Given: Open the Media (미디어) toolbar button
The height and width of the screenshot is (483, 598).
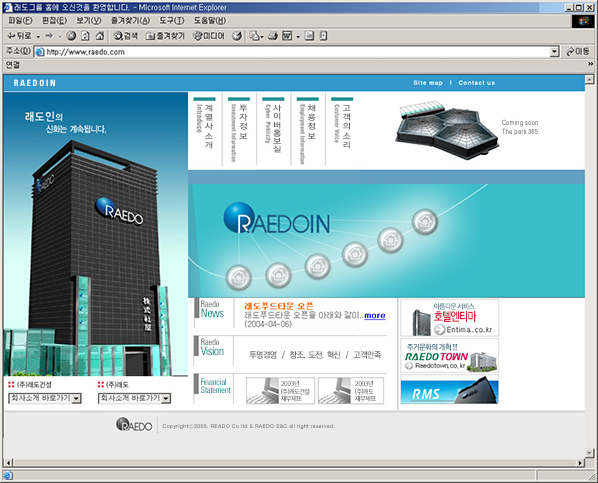Looking at the screenshot, I should tap(209, 36).
